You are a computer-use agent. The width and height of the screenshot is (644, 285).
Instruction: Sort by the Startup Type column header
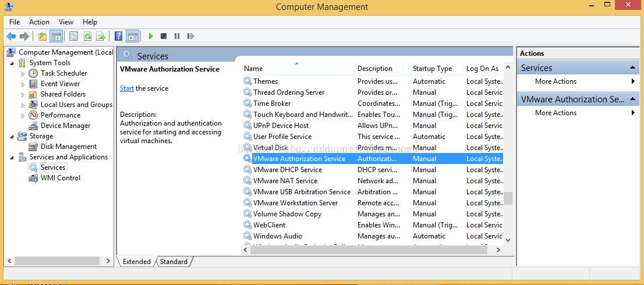[x=436, y=69]
